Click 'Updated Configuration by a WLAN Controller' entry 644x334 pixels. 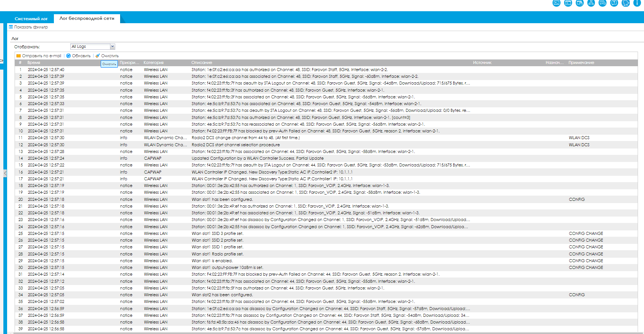point(258,158)
